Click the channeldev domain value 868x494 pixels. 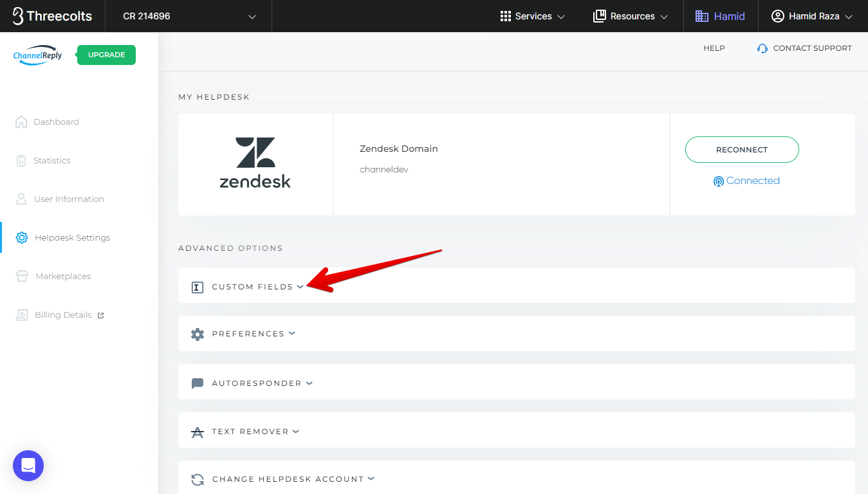[384, 170]
